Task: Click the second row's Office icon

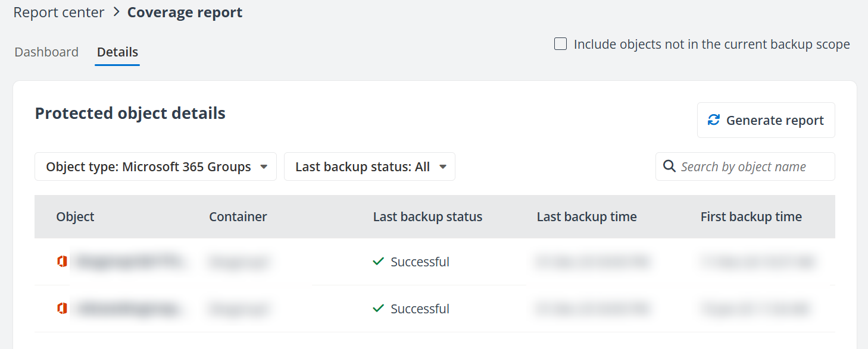Action: (62, 308)
